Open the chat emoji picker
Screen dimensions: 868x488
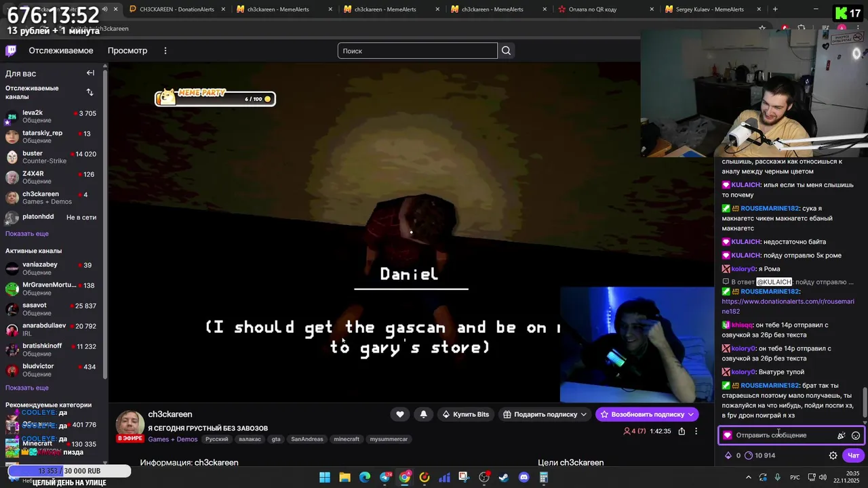coord(856,436)
